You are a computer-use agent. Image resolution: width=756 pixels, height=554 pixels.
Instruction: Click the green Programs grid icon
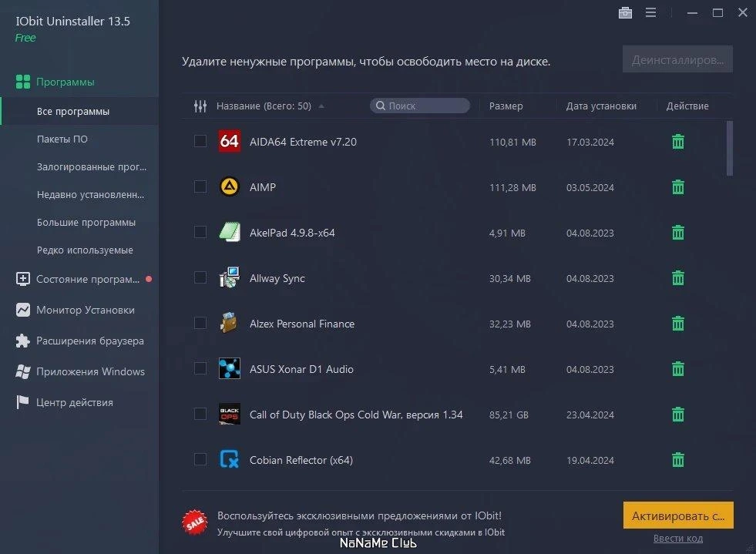(22, 82)
